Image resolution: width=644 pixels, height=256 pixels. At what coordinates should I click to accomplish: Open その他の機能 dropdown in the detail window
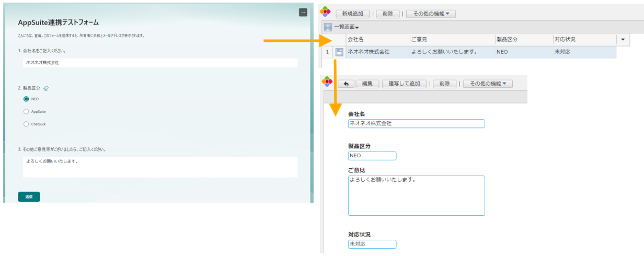coord(488,84)
